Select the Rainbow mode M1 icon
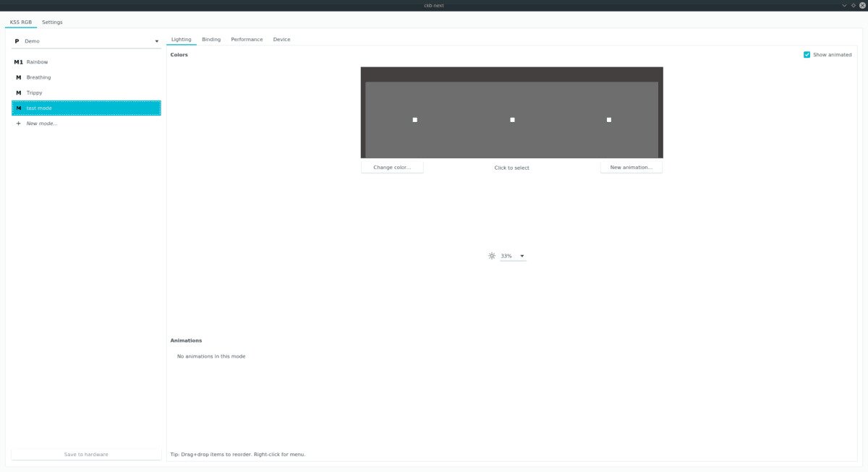 [19, 62]
